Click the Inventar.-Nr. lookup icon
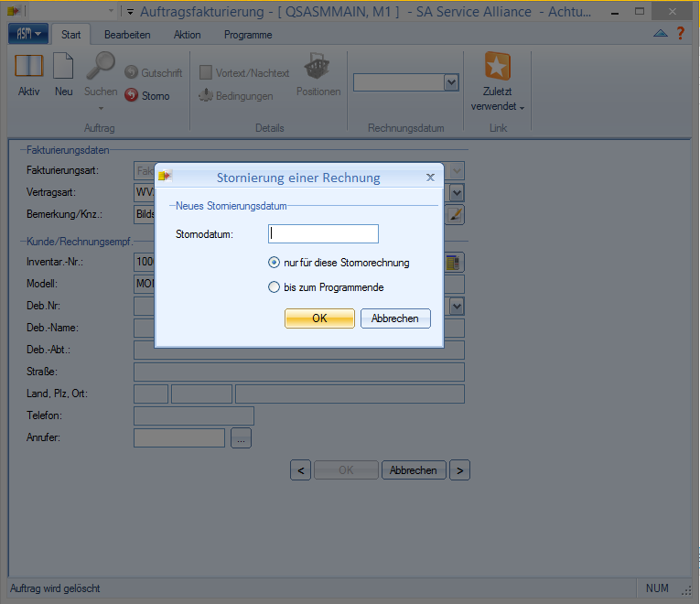700x604 pixels. coord(454,262)
